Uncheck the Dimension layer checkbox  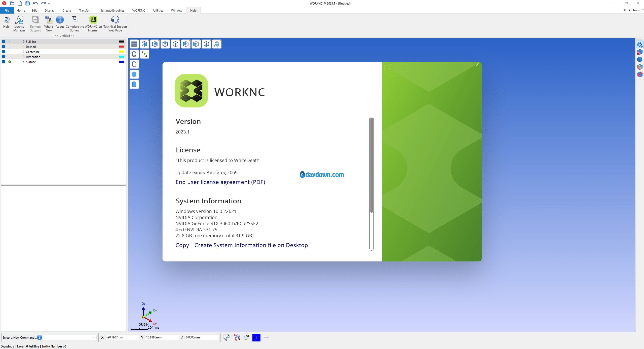click(4, 57)
